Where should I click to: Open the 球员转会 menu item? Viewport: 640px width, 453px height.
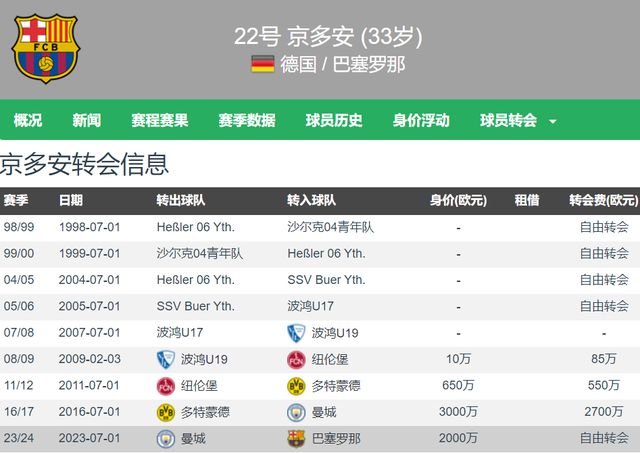[x=509, y=120]
